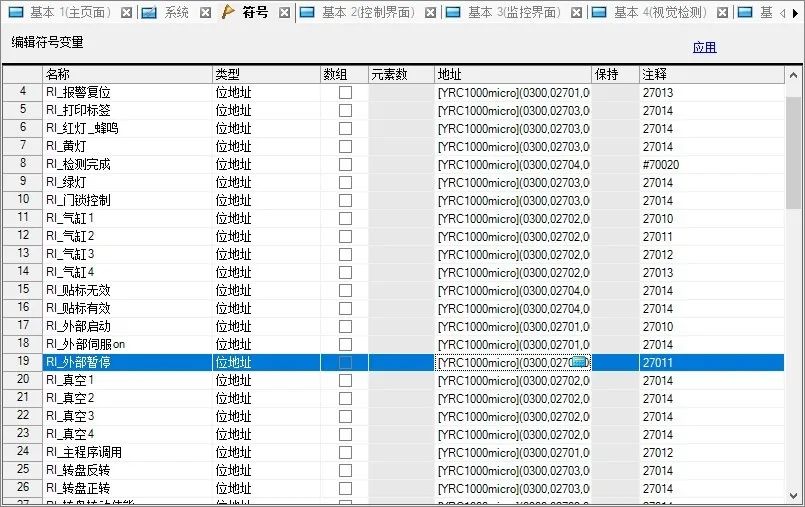Screen dimensions: 805x507
Task: Check the array box for RI_真空1
Action: pyautogui.click(x=345, y=380)
